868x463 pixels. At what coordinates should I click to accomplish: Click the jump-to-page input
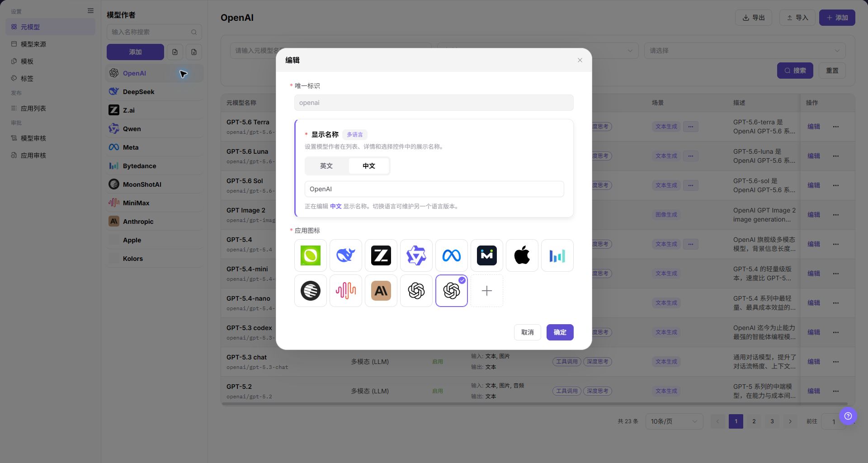click(x=833, y=421)
